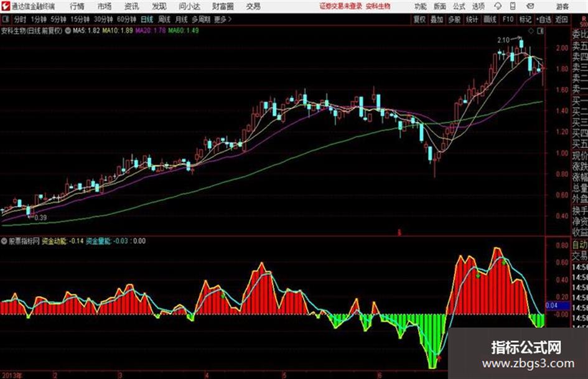The height and width of the screenshot is (379, 588).
Task: Toggle 复权 price adjustment
Action: click(x=419, y=19)
